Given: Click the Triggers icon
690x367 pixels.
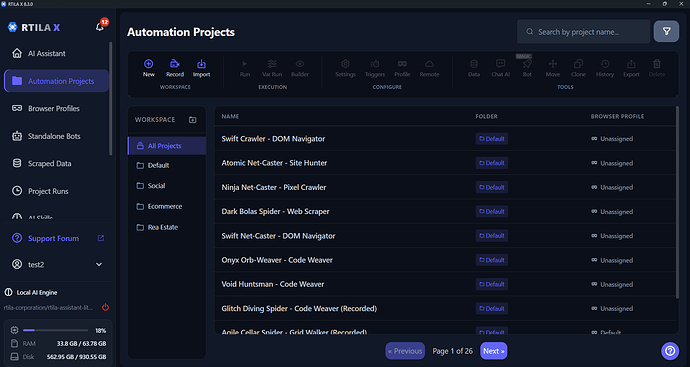Looking at the screenshot, I should 375,64.
